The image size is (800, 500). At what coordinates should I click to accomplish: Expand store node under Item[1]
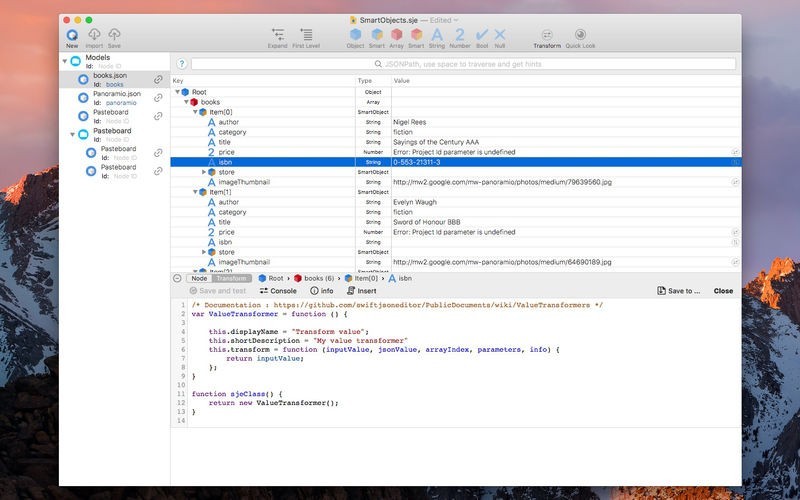pyautogui.click(x=204, y=252)
